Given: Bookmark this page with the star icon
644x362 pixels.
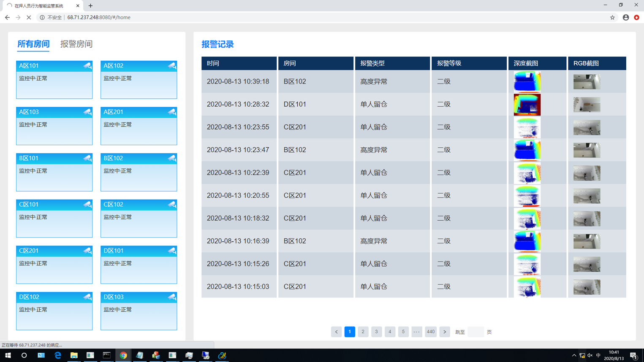Looking at the screenshot, I should click(x=612, y=17).
